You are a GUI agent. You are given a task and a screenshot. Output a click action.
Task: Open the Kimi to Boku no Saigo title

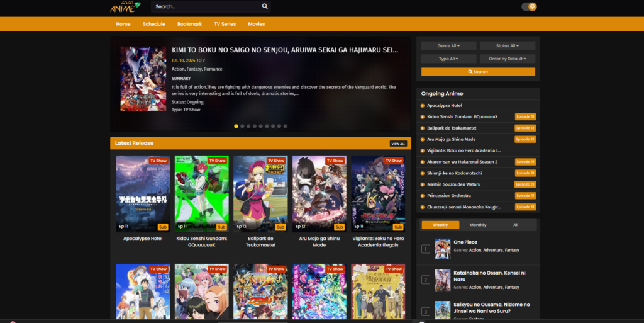tap(285, 50)
